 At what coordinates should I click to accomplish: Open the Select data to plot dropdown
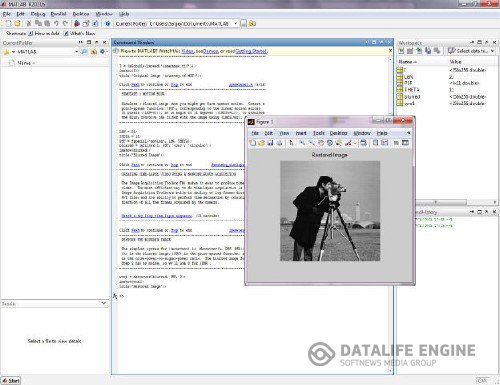(x=471, y=51)
